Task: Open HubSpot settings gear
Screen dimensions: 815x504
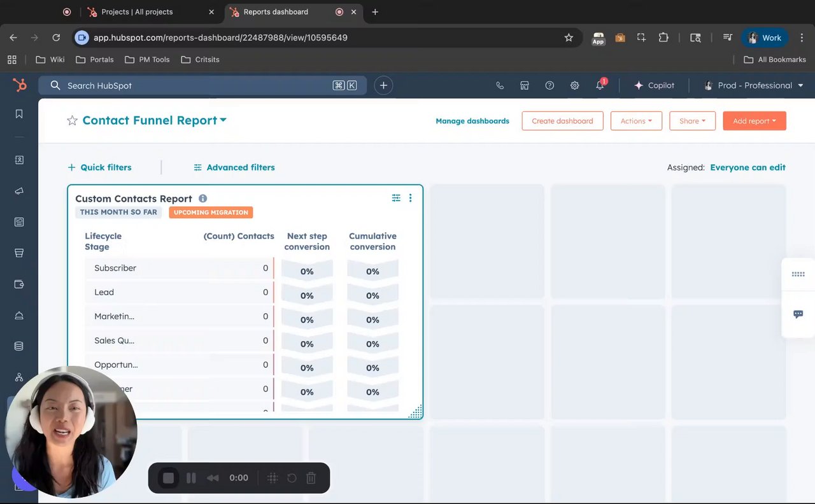Action: [x=574, y=85]
